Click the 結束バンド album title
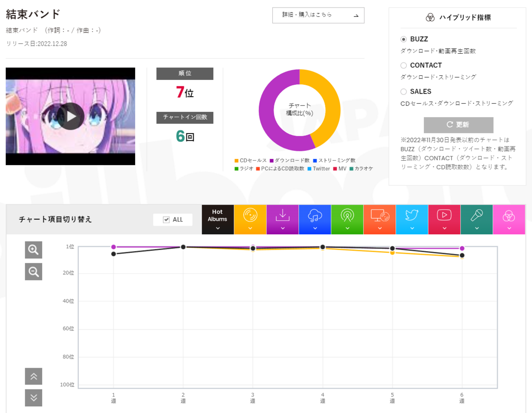 pyautogui.click(x=33, y=14)
